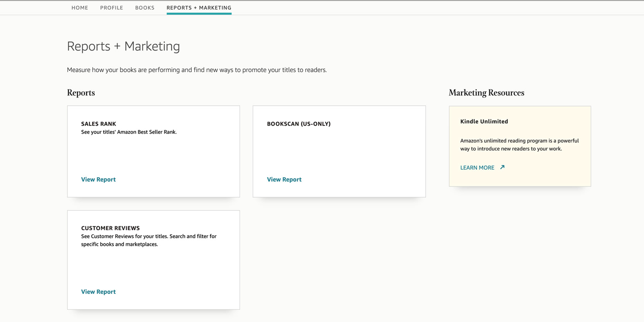Image resolution: width=644 pixels, height=322 pixels.
Task: Click the Reports section heading
Action: tap(80, 93)
